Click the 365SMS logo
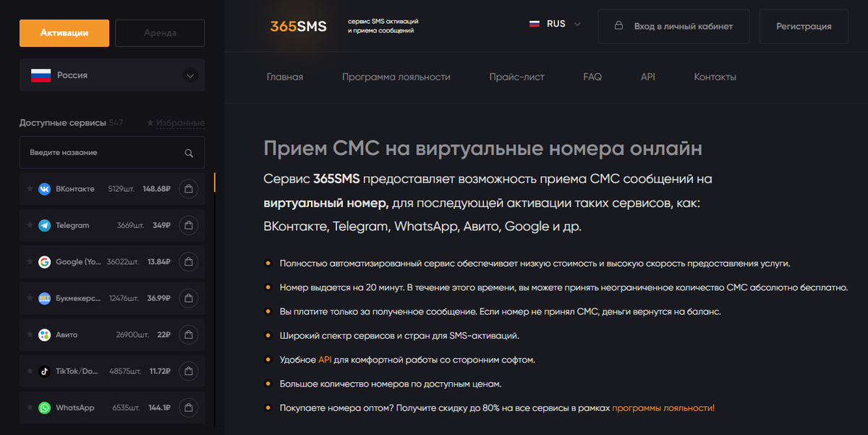 (298, 26)
